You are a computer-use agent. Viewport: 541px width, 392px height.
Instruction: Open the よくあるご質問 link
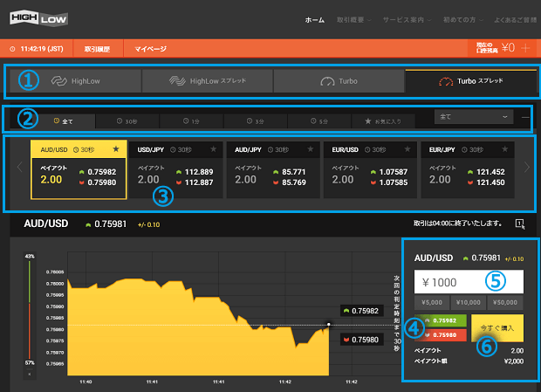(x=516, y=20)
